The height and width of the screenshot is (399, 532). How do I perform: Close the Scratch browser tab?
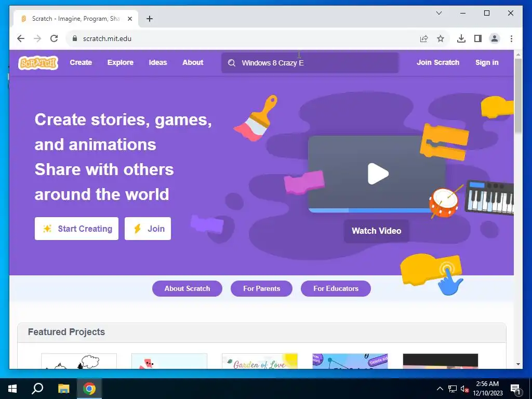[x=129, y=19]
